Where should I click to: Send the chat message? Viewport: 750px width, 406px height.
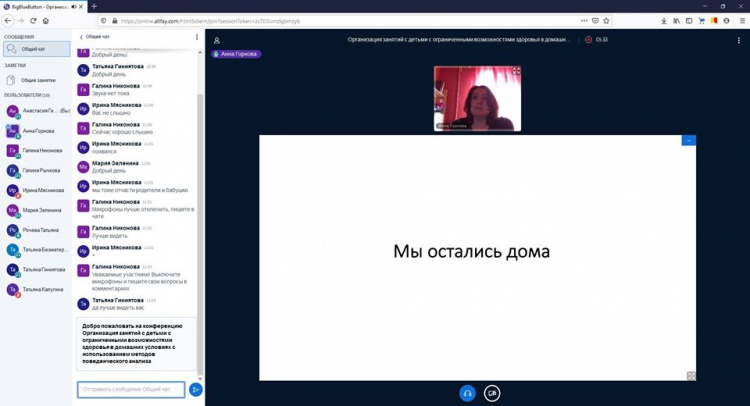point(196,389)
